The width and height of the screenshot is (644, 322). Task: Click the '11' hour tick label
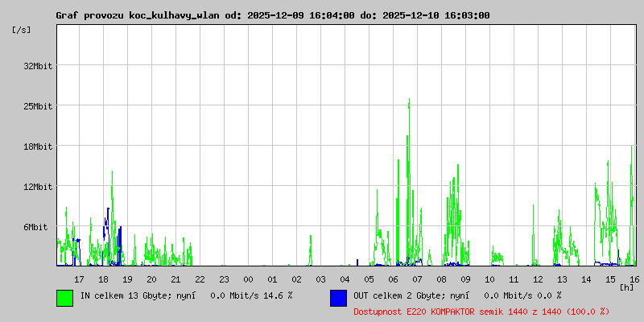pos(514,279)
